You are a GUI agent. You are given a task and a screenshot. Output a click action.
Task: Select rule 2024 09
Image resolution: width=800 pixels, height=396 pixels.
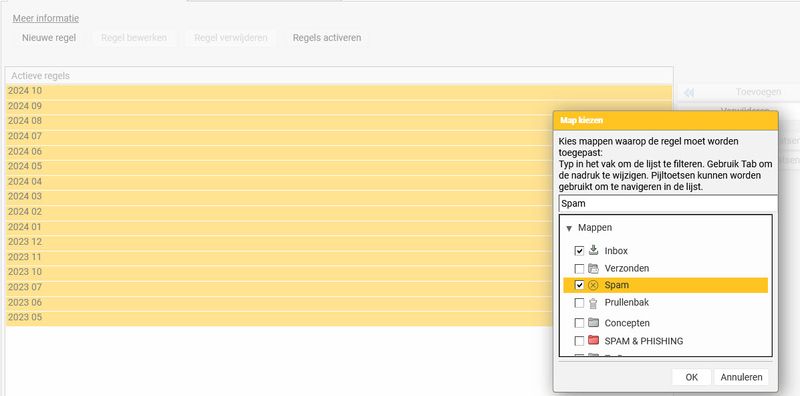339,107
